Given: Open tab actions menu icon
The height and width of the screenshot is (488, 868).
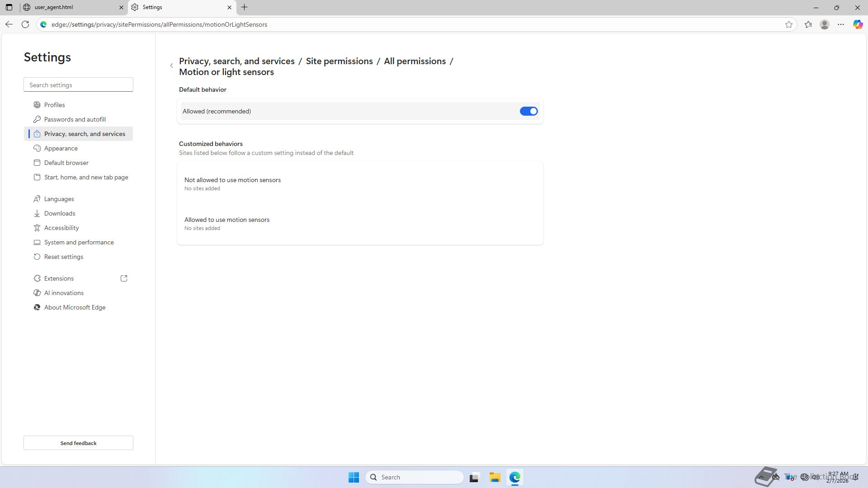Looking at the screenshot, I should coord(9,7).
